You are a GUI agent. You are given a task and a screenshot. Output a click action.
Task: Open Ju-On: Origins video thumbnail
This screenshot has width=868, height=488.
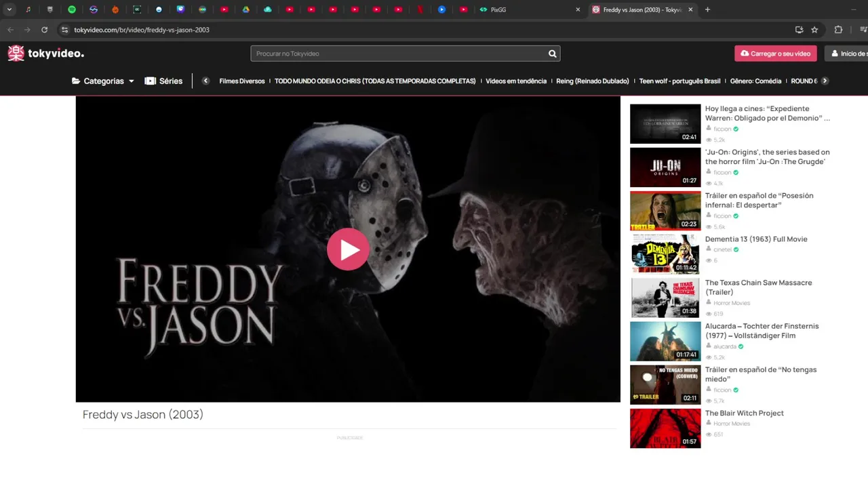[665, 167]
